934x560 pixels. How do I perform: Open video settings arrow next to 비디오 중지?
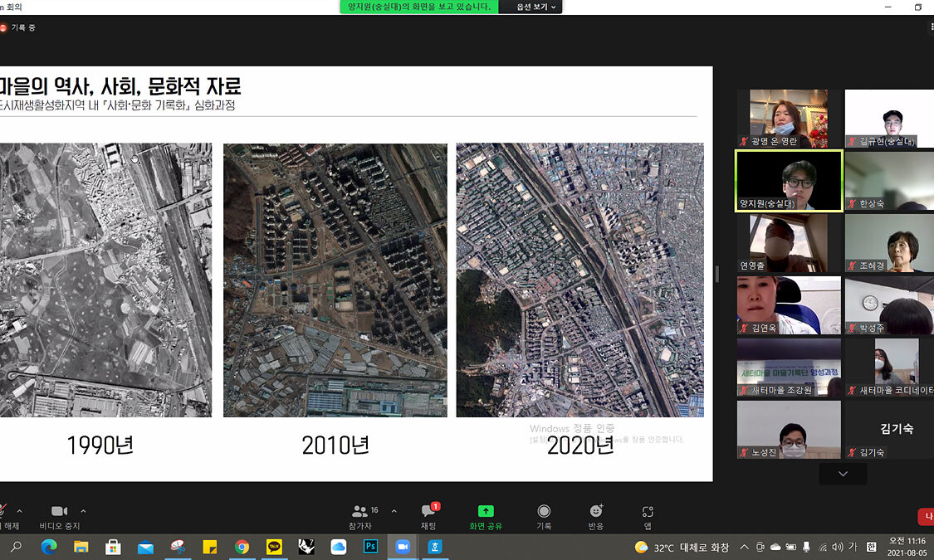tap(83, 511)
